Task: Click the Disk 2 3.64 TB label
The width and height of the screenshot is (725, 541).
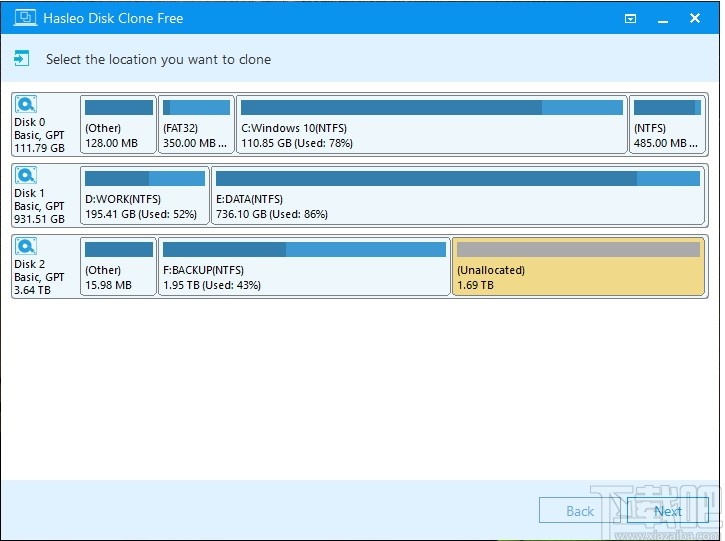Action: (32, 290)
